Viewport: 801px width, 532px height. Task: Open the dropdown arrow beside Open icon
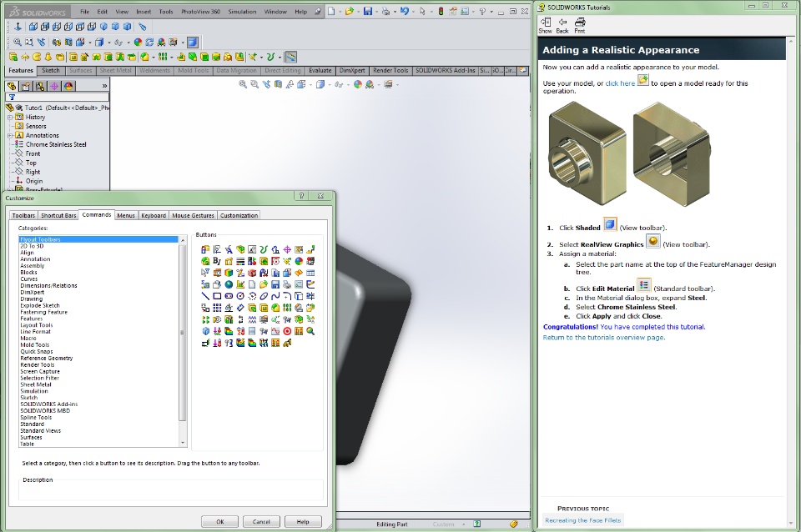tap(359, 11)
